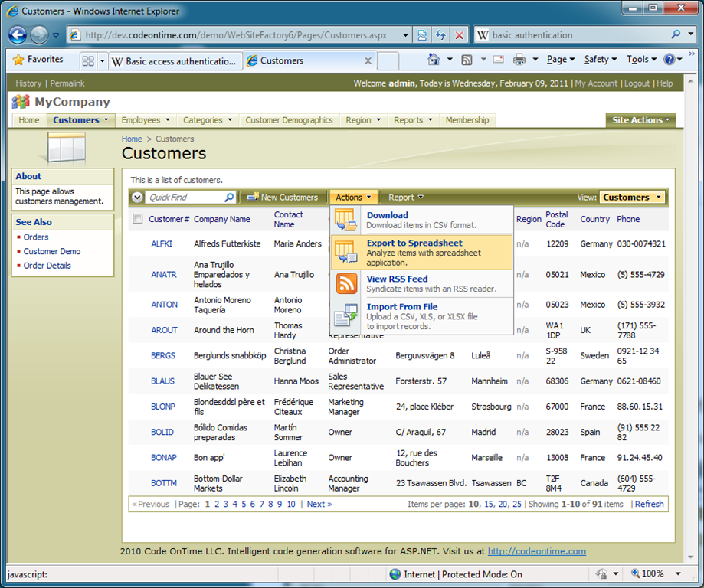Click the Internet zone globe in status bar

[x=395, y=574]
